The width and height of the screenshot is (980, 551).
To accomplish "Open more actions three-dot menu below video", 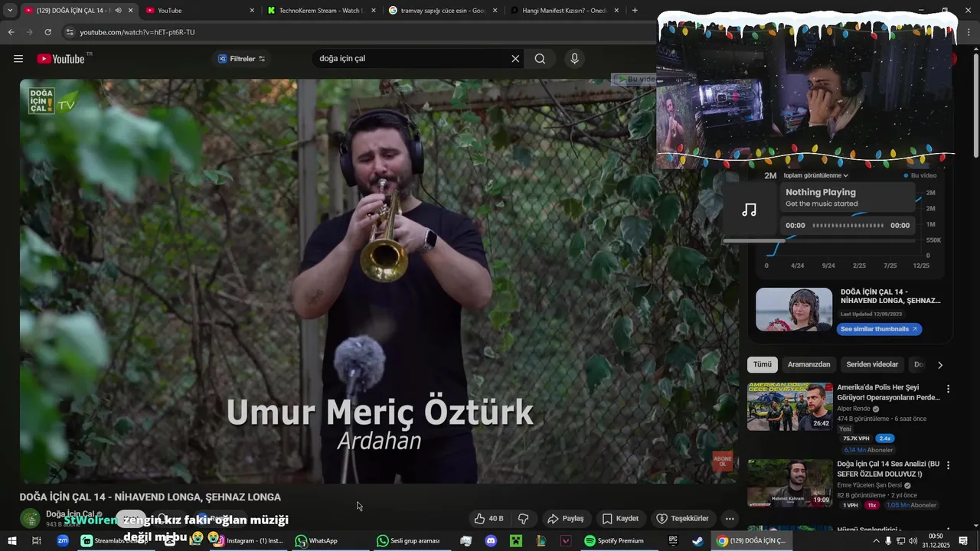I will (x=730, y=518).
